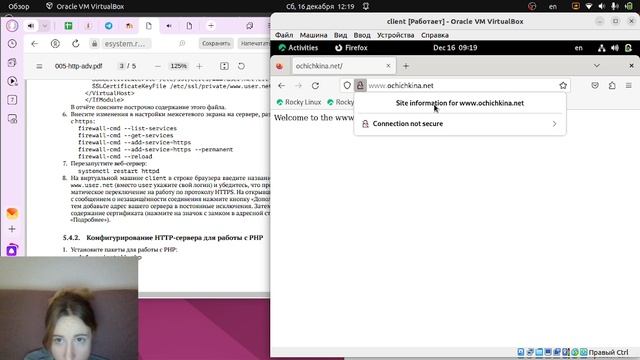Click Firefox back arrow in client VM
The image size is (640, 360).
282,86
